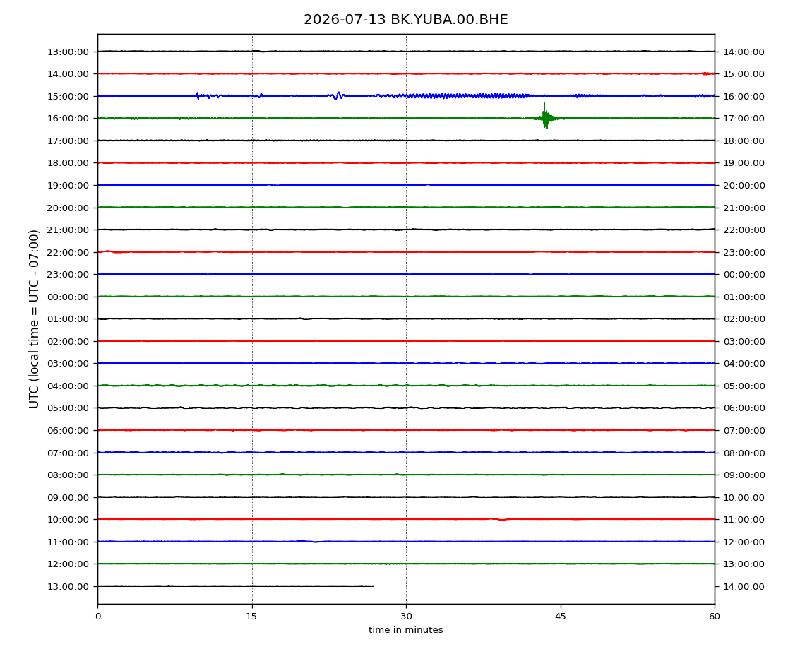This screenshot has width=812, height=671.
Task: Click the 0 minute tick label
Action: 98,617
